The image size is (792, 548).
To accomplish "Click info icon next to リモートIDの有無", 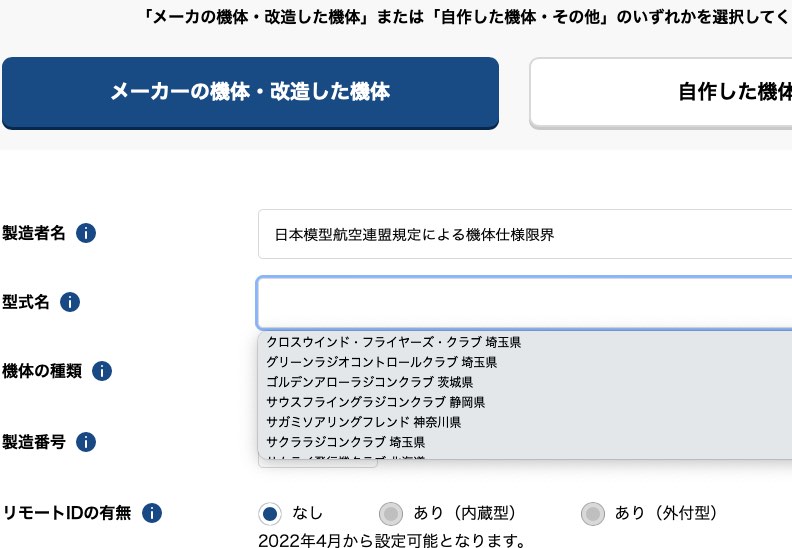I will (152, 514).
